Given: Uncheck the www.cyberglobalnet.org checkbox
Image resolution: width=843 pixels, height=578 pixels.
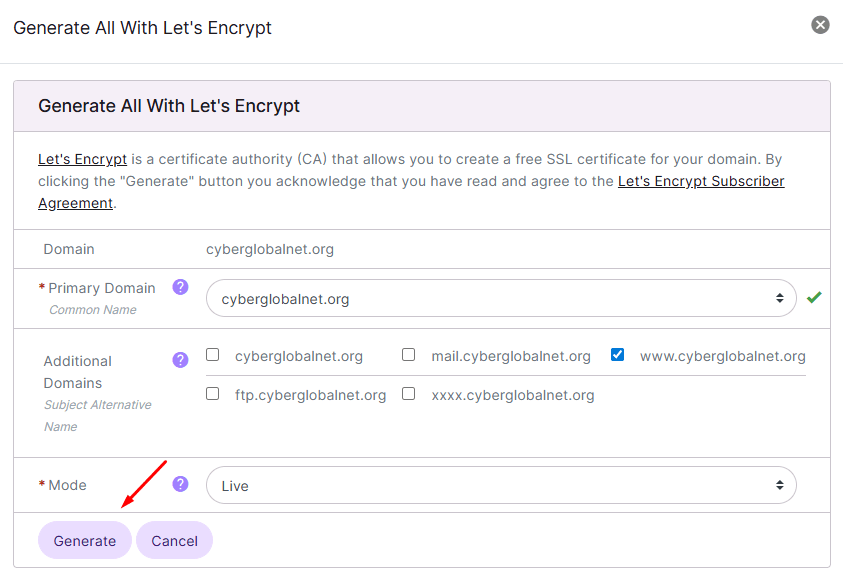Looking at the screenshot, I should (617, 355).
